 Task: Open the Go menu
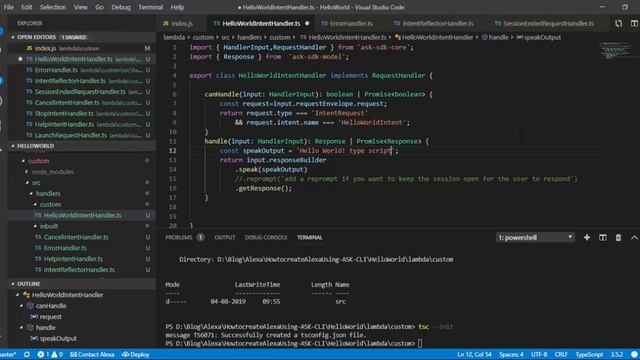coord(99,7)
